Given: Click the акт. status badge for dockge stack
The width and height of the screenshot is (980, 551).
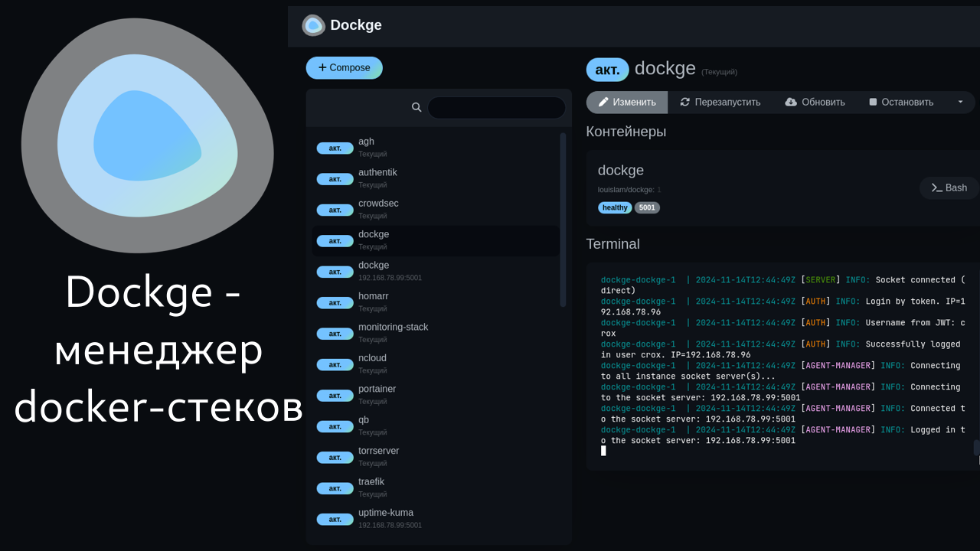Looking at the screenshot, I should [607, 69].
